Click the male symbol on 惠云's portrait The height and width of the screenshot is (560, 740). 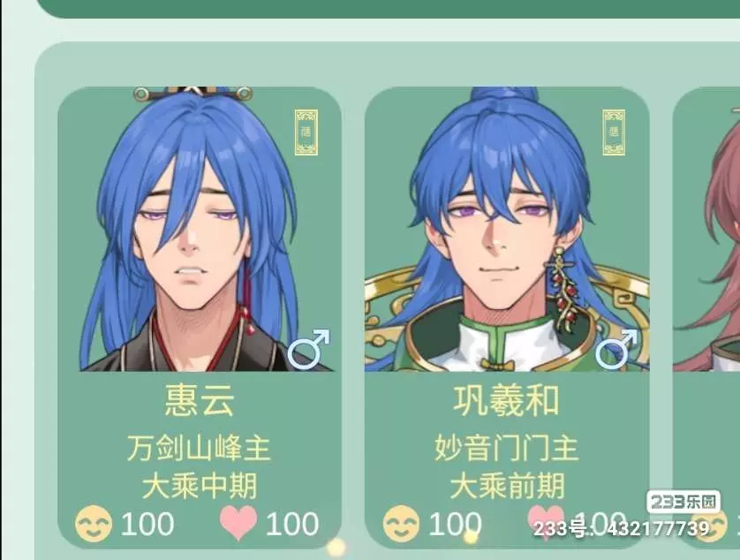click(309, 350)
